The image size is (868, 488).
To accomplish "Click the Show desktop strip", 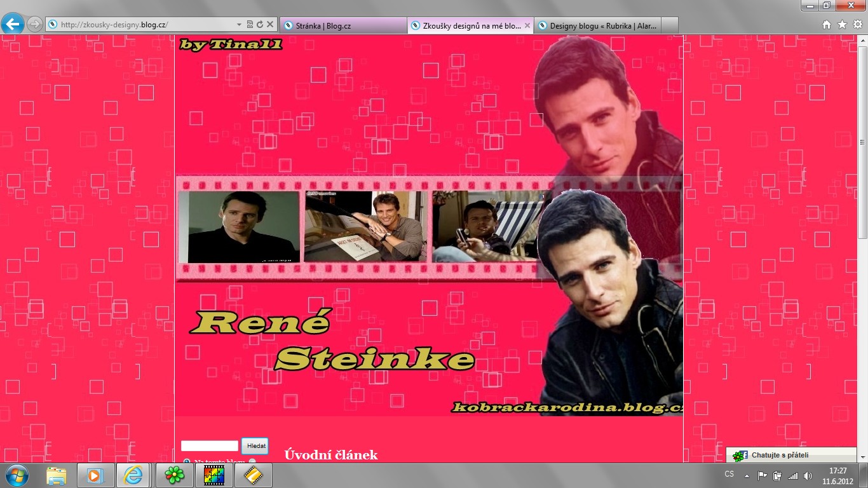I will pyautogui.click(x=864, y=475).
